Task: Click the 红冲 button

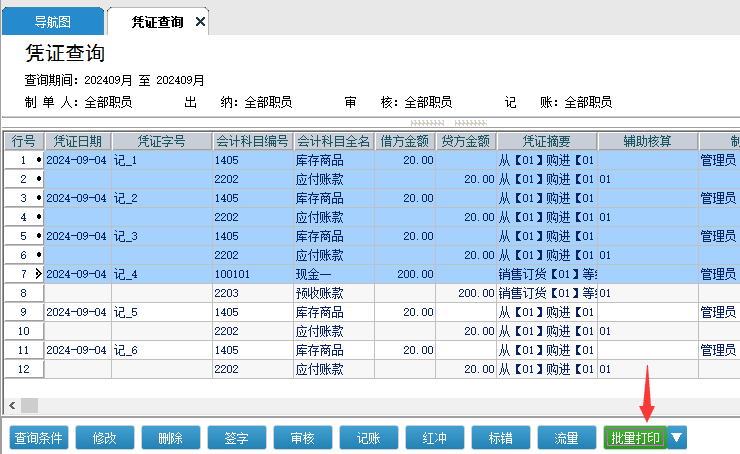Action: pyautogui.click(x=435, y=437)
